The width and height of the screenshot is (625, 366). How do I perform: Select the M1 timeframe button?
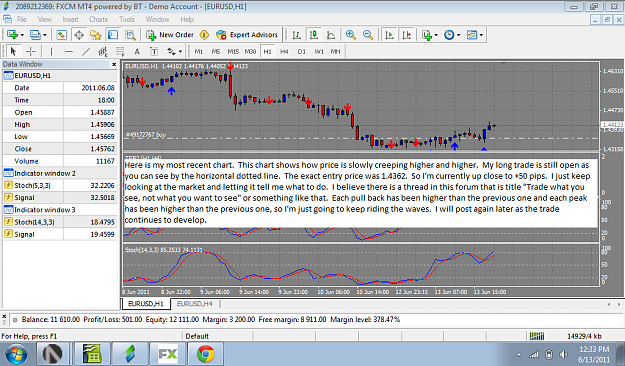(x=199, y=51)
